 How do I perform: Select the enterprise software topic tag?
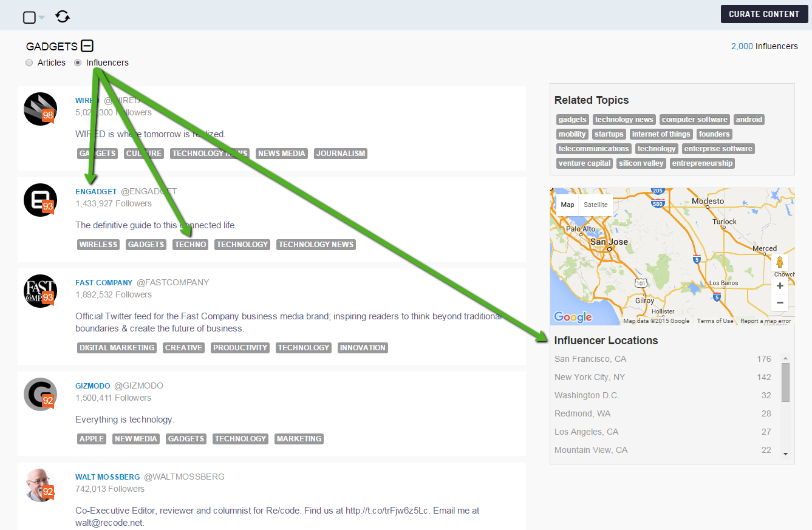click(x=718, y=149)
